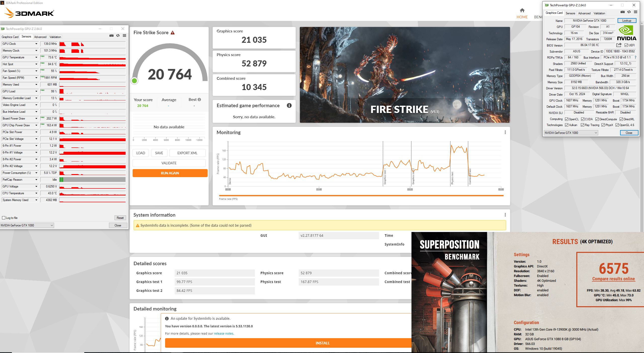Expand the GPU Temperature sensor dropdown
This screenshot has width=644, height=353.
tap(36, 57)
